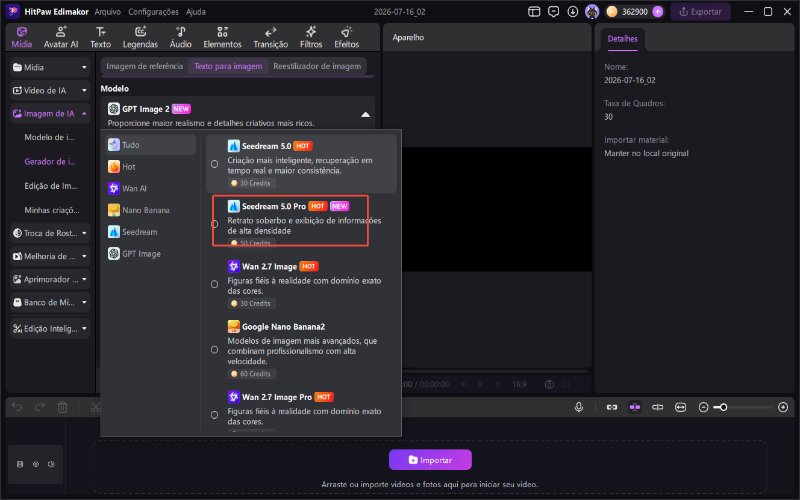This screenshot has width=800, height=500.
Task: Open the Avatar AI tool
Action: click(61, 37)
